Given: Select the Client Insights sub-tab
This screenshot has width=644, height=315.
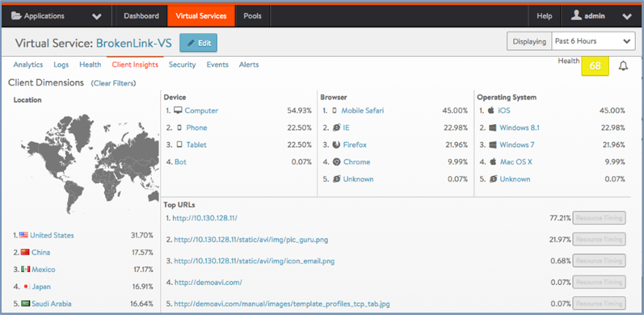Looking at the screenshot, I should (135, 65).
